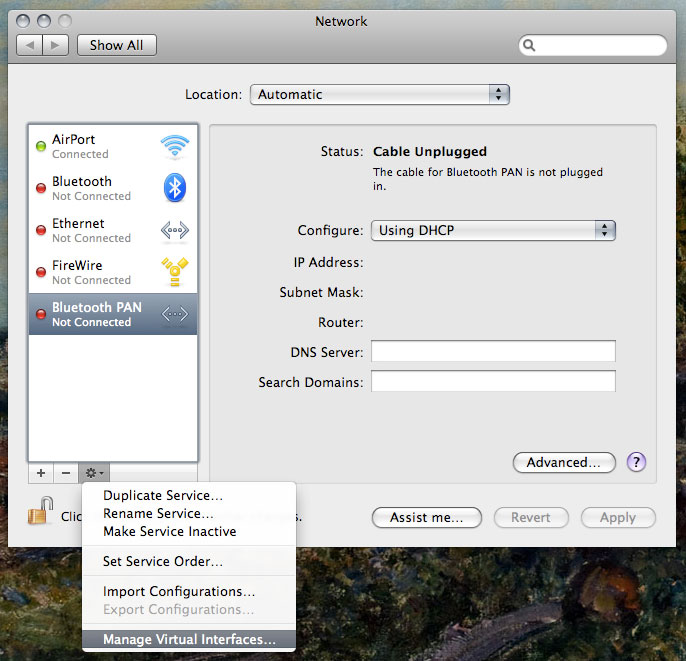Click the blue Bluetooth icon

click(x=175, y=188)
